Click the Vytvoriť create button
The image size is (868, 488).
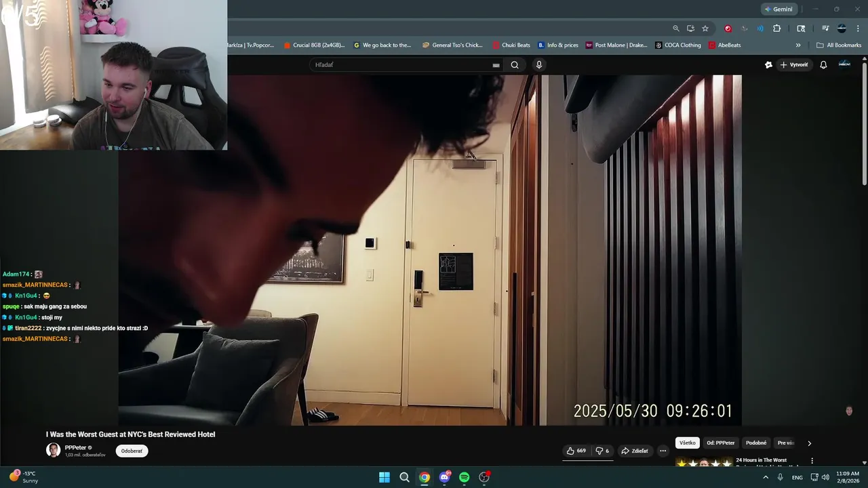pyautogui.click(x=794, y=65)
